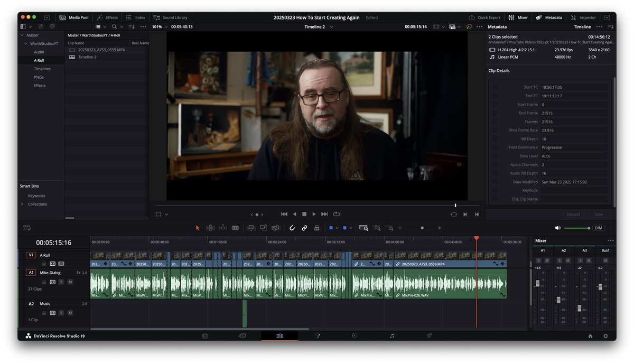Select the Audio bin
Screen dimensions: 634x364
coord(39,52)
